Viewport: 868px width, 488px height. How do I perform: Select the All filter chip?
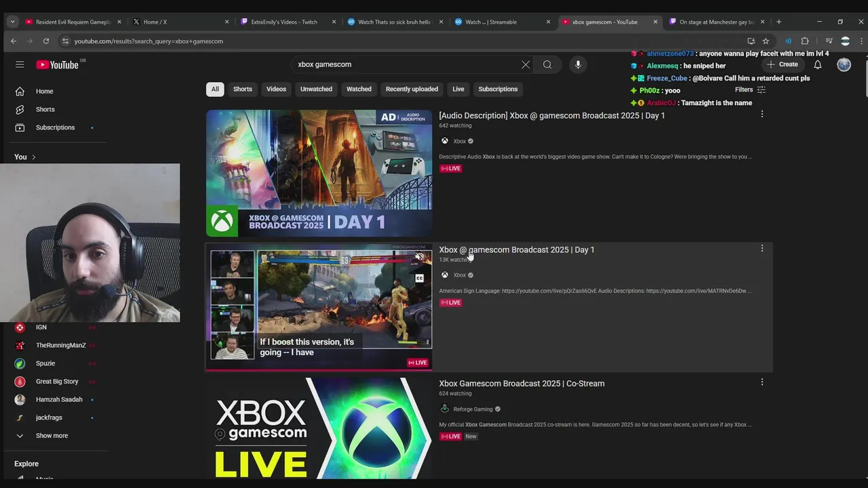215,89
